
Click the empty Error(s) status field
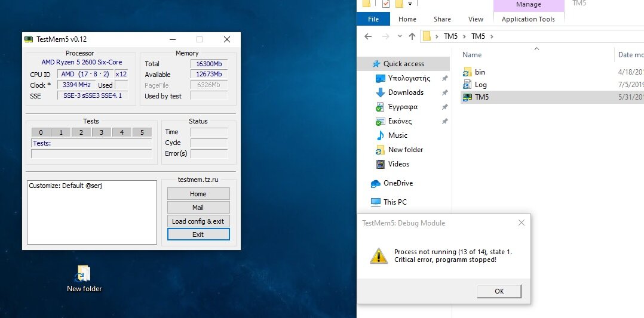coord(209,153)
